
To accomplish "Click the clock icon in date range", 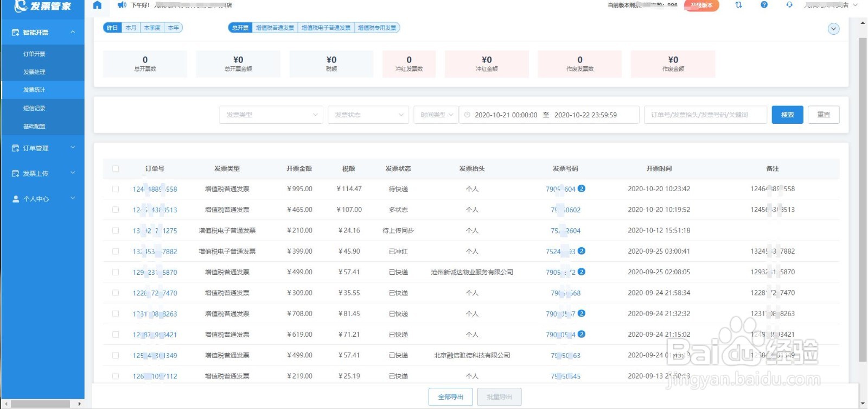I will (x=467, y=115).
